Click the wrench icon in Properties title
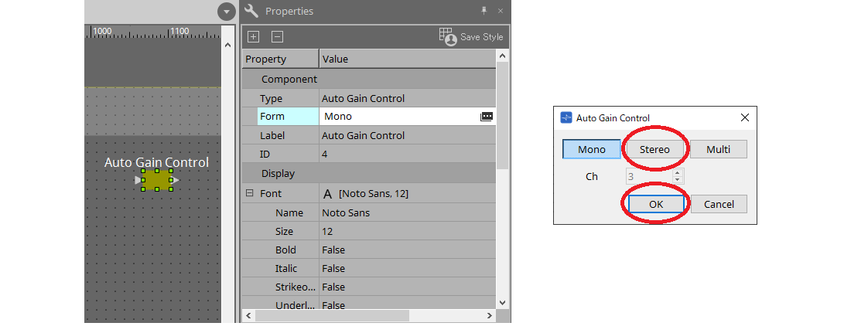Screen dimensions: 868x333 click(251, 11)
